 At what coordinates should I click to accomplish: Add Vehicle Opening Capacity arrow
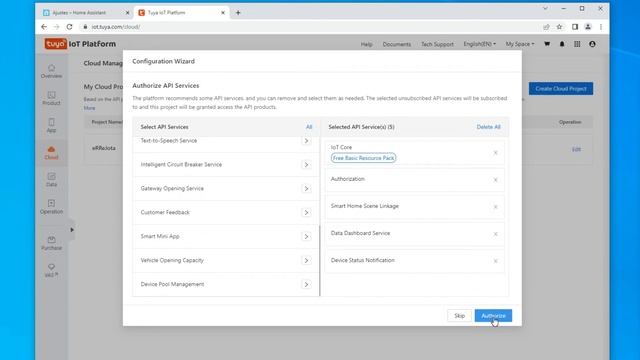(x=306, y=260)
